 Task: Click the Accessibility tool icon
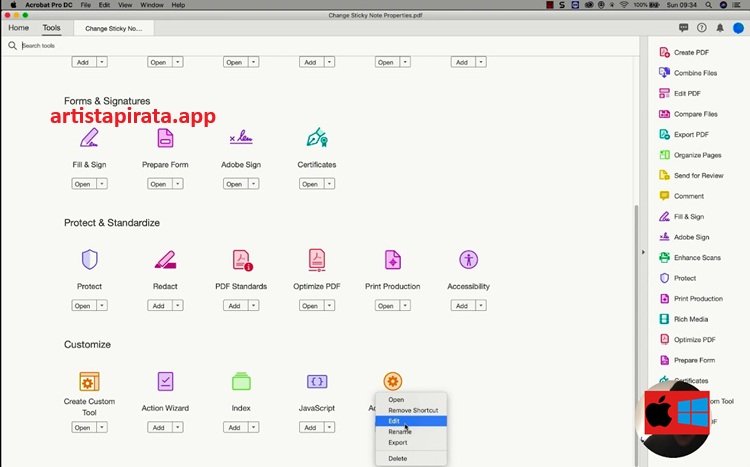pos(468,260)
